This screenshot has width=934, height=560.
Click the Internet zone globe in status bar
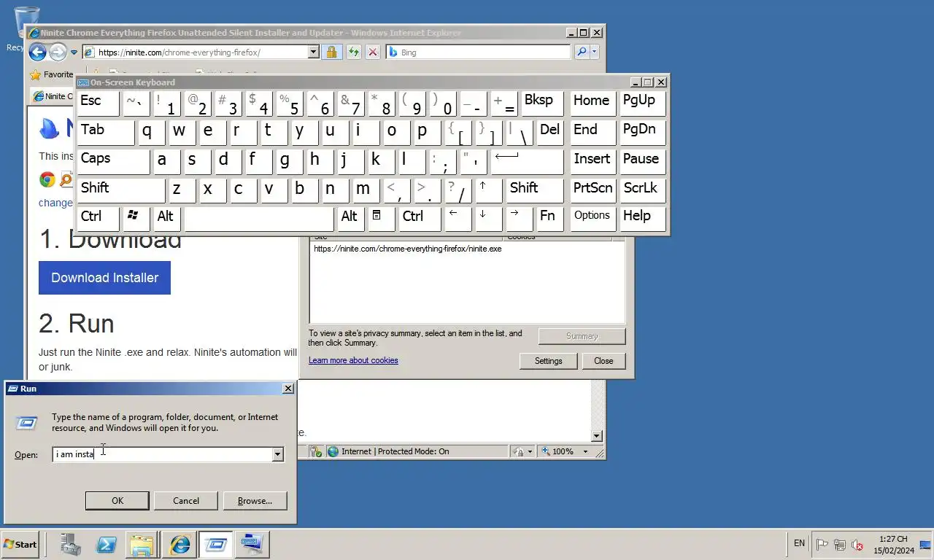pyautogui.click(x=333, y=451)
